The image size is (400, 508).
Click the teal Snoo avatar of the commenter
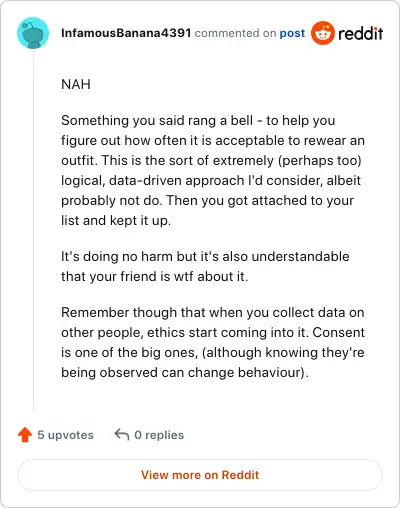coord(33,33)
